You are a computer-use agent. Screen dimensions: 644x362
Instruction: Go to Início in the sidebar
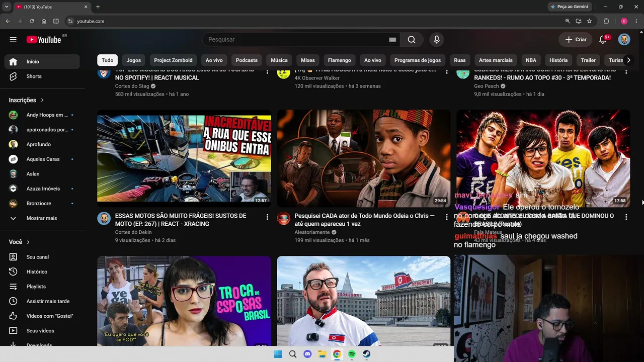pos(42,61)
